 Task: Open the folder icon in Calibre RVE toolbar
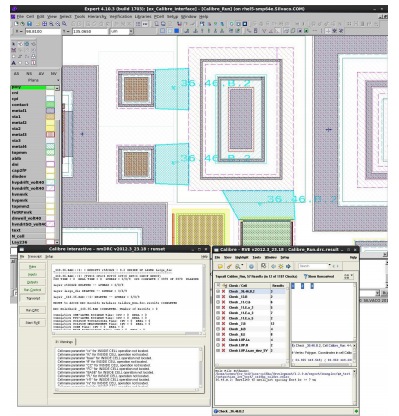(x=220, y=266)
